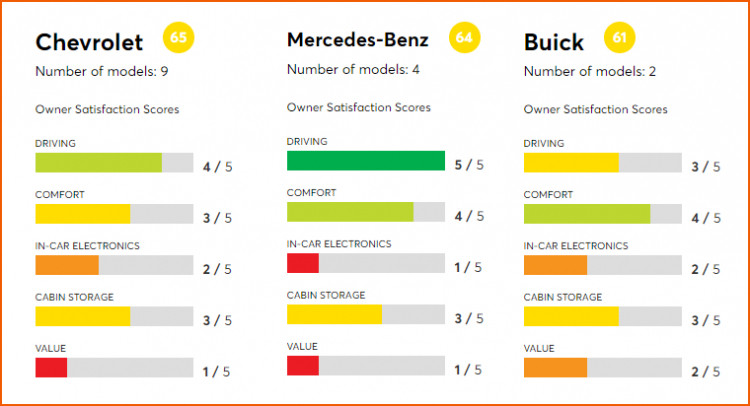Click Mercedes-Benz's yellow Cabin Storage bar
Screen dimensions: 750x406
(x=334, y=314)
